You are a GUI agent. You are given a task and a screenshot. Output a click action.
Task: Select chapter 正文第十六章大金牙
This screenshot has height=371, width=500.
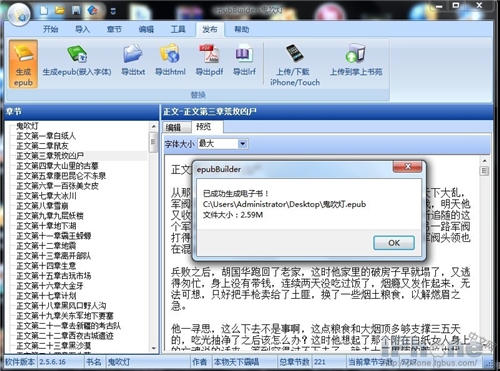point(50,286)
